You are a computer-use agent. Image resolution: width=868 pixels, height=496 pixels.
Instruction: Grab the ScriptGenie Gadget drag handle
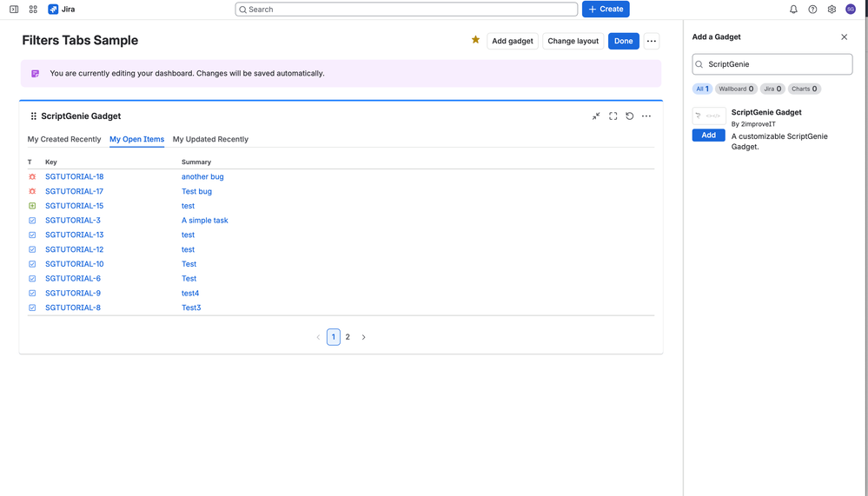coord(34,116)
